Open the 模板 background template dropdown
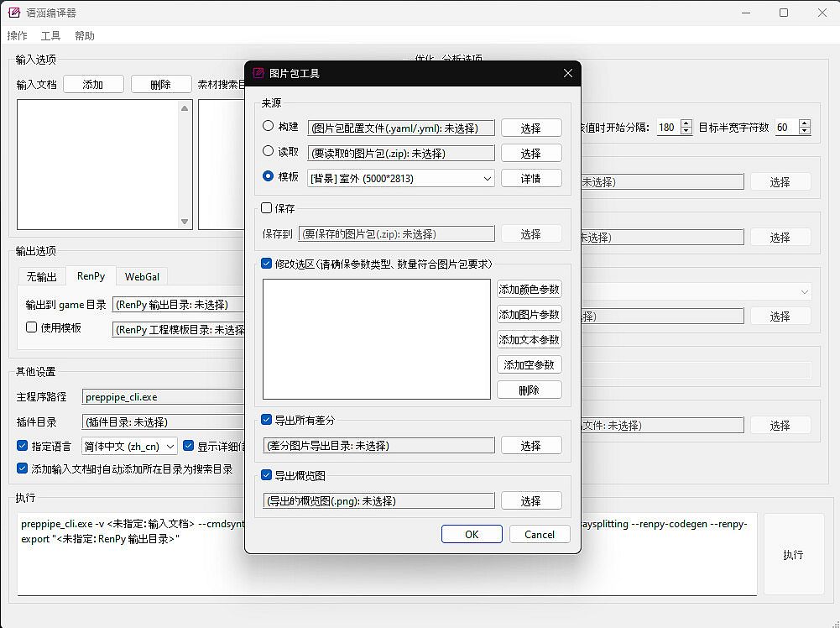This screenshot has height=628, width=840. (x=401, y=178)
